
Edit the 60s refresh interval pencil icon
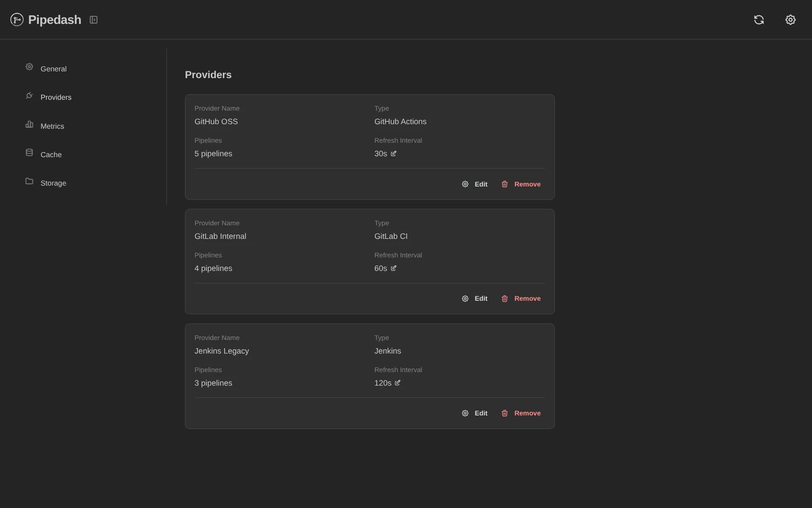[393, 268]
